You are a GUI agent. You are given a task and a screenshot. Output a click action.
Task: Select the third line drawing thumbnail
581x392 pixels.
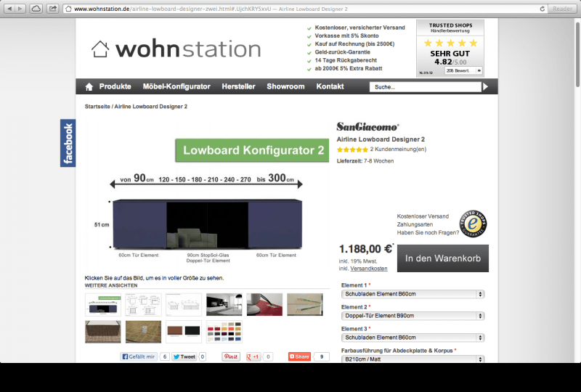tap(184, 305)
